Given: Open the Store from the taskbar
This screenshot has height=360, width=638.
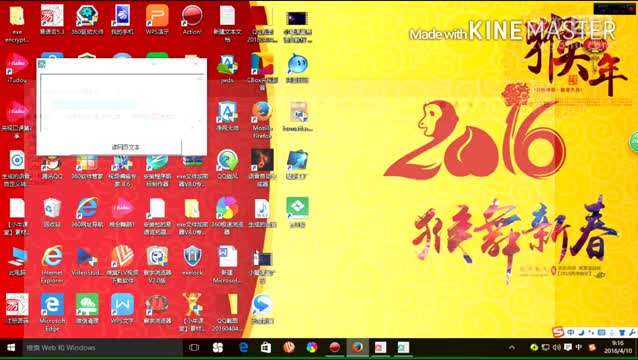Looking at the screenshot, I should coord(266,348).
